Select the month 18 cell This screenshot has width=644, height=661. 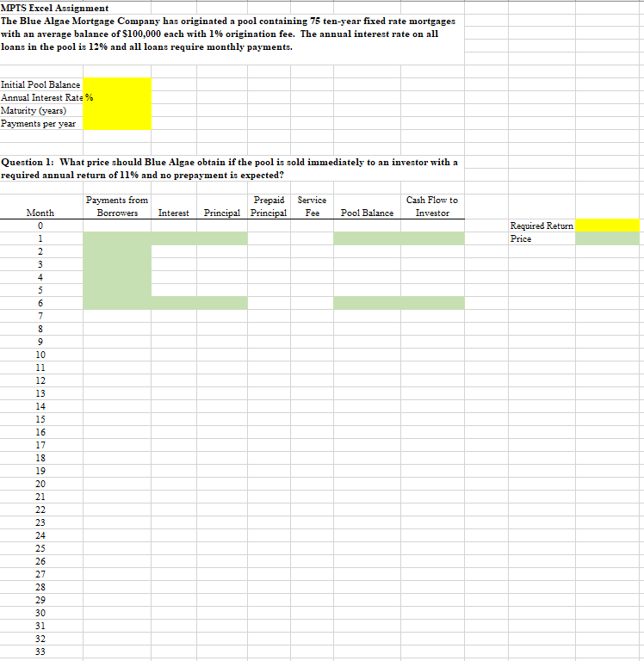(41, 458)
